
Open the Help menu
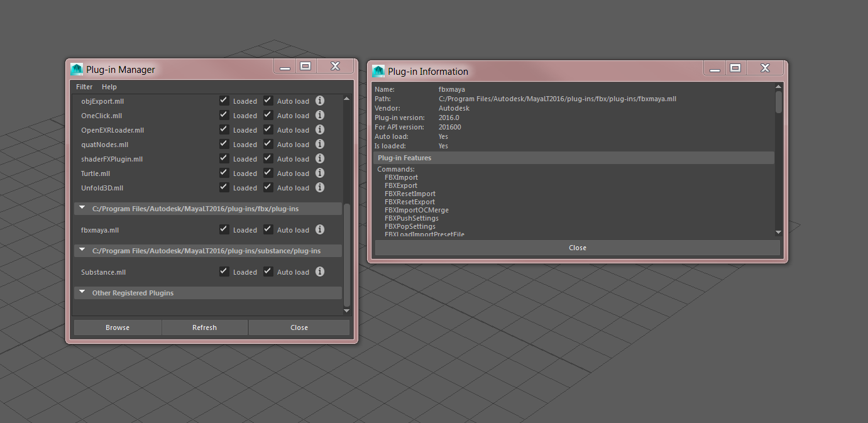coord(109,87)
